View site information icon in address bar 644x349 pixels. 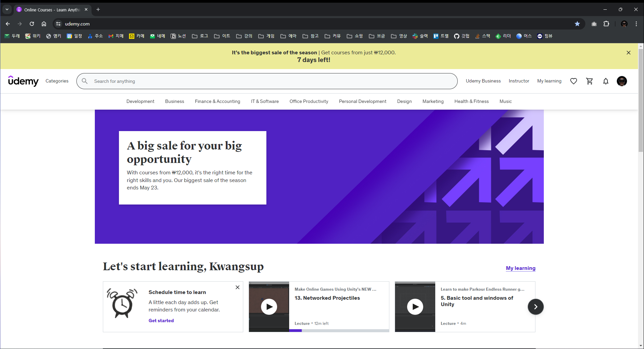[x=58, y=24]
